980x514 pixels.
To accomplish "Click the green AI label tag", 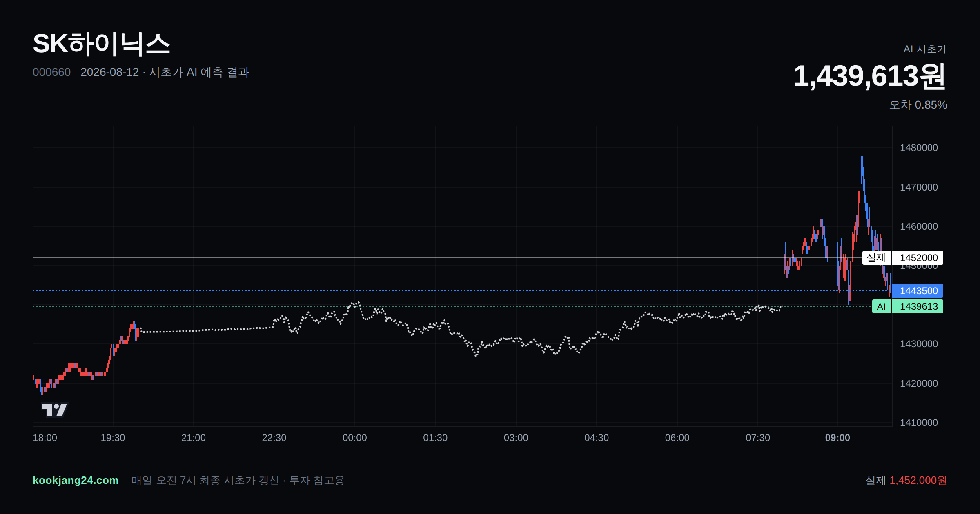I will [x=881, y=306].
